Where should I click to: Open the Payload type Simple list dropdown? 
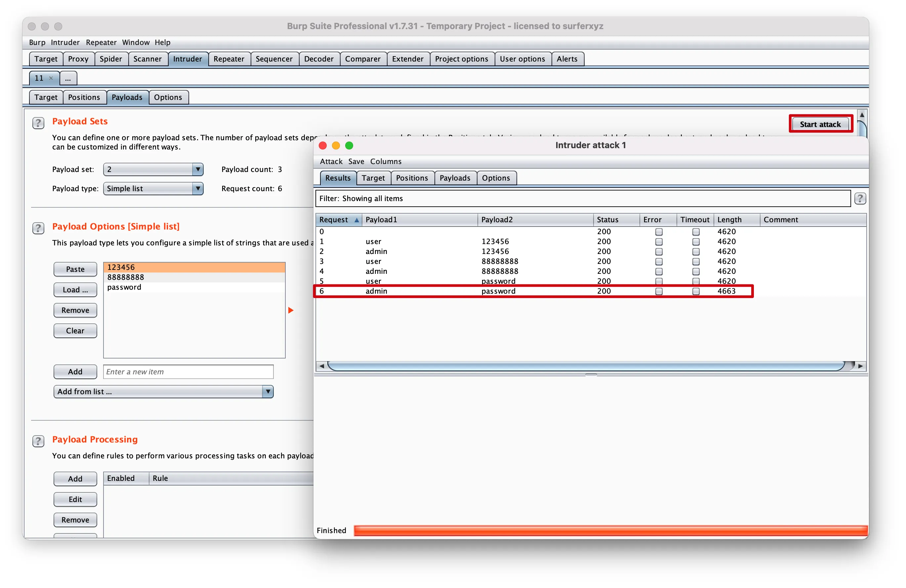point(153,189)
